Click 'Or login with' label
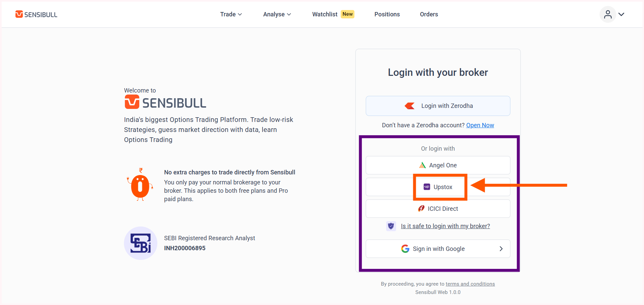 (438, 149)
